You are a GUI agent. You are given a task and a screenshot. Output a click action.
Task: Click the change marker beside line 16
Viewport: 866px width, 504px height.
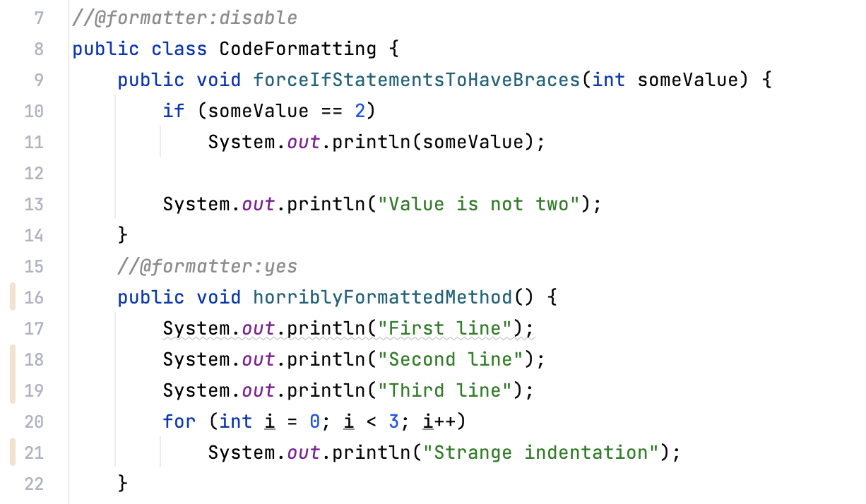(x=13, y=298)
